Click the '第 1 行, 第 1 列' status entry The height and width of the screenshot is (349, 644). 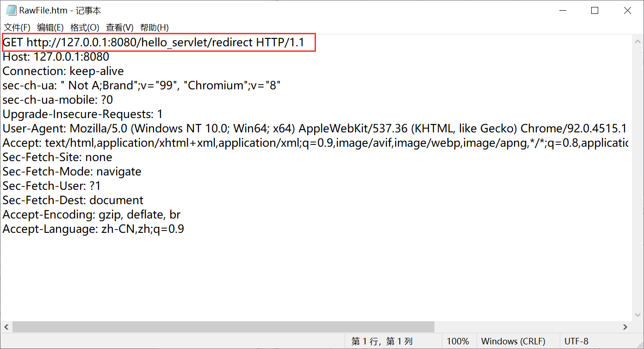point(382,342)
